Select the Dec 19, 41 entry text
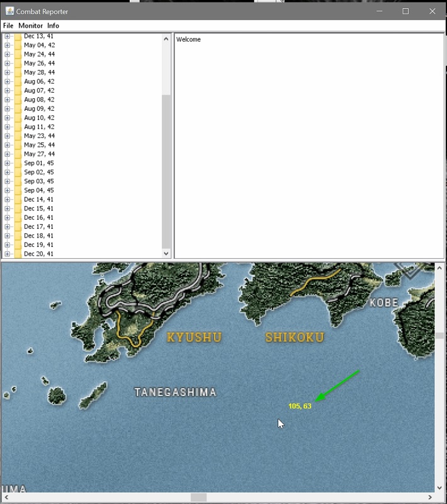The height and width of the screenshot is (504, 447). pos(38,245)
